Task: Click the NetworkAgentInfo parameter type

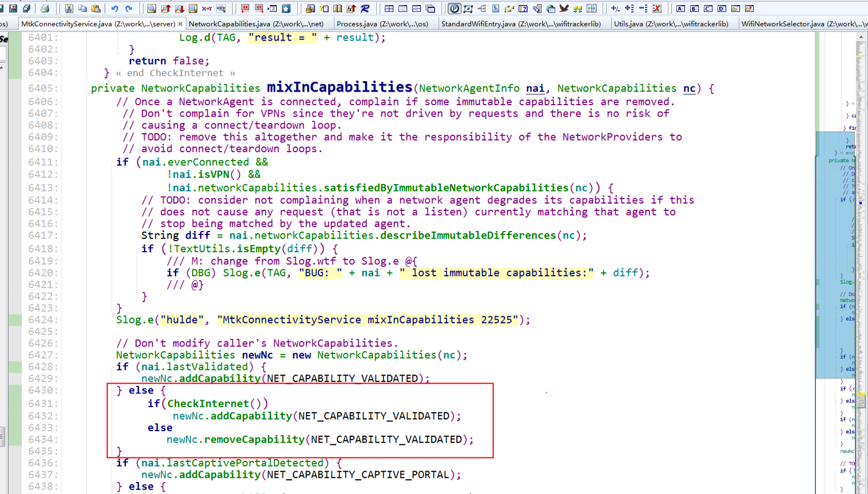Action: click(469, 88)
